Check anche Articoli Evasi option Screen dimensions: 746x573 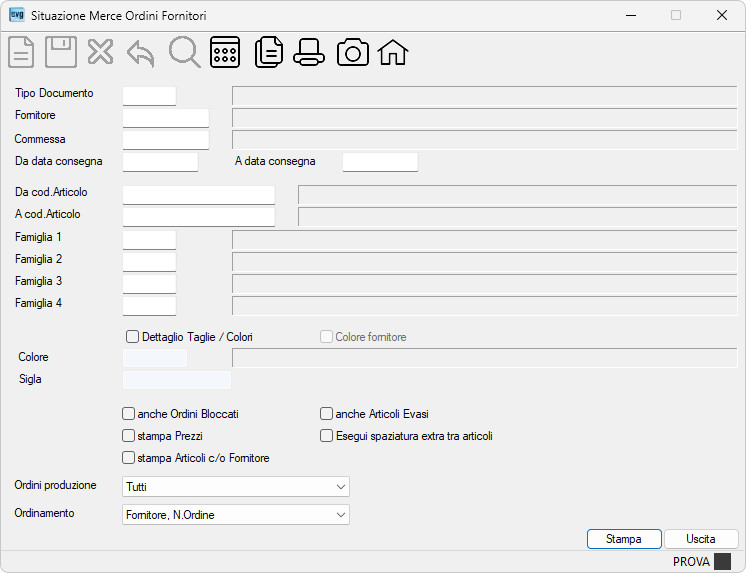326,414
